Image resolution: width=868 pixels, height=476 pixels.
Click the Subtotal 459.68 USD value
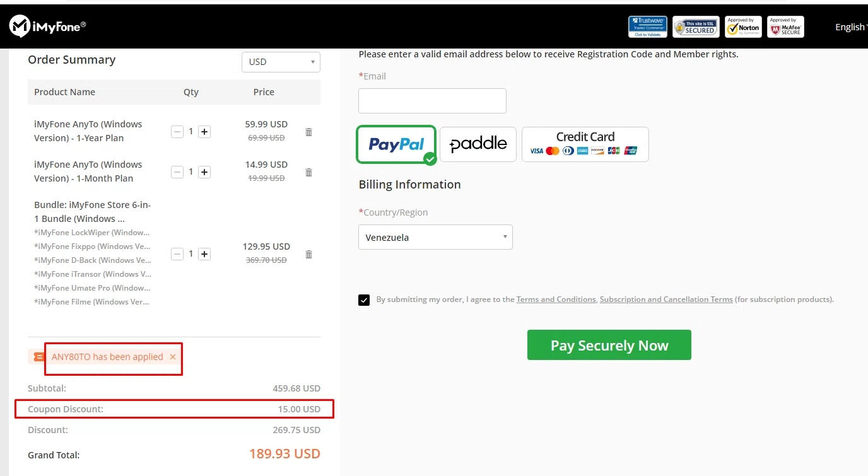click(296, 388)
